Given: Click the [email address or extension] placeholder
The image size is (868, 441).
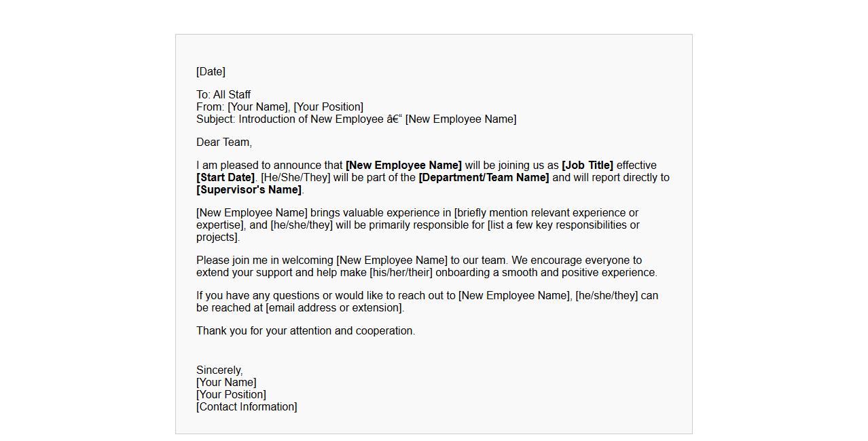Looking at the screenshot, I should coord(334,308).
